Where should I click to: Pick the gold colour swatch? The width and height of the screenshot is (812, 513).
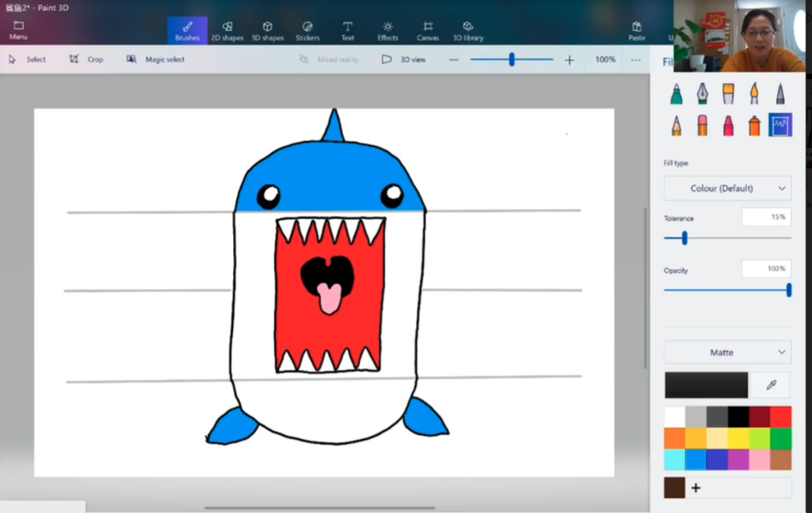point(696,439)
